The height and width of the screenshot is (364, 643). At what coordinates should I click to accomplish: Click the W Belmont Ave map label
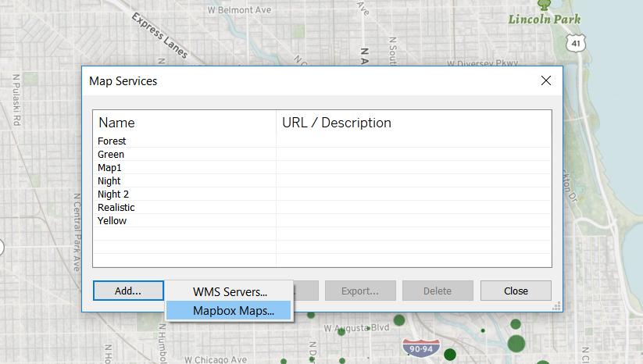point(240,10)
